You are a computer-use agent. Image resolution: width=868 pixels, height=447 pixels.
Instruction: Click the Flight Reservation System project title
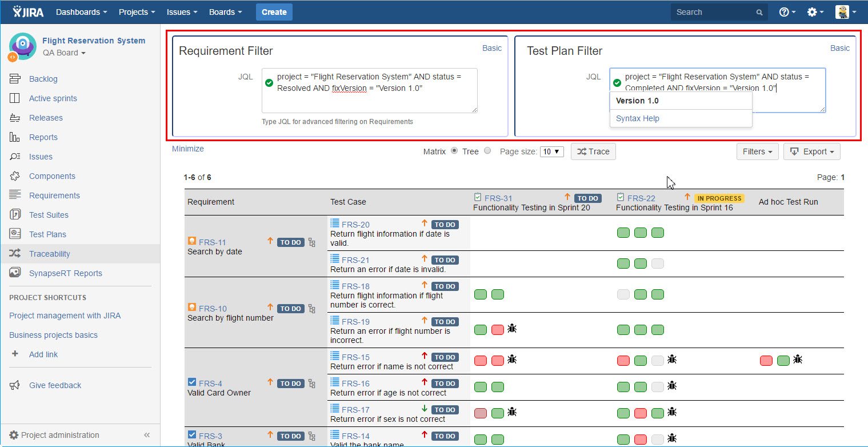[x=94, y=41]
